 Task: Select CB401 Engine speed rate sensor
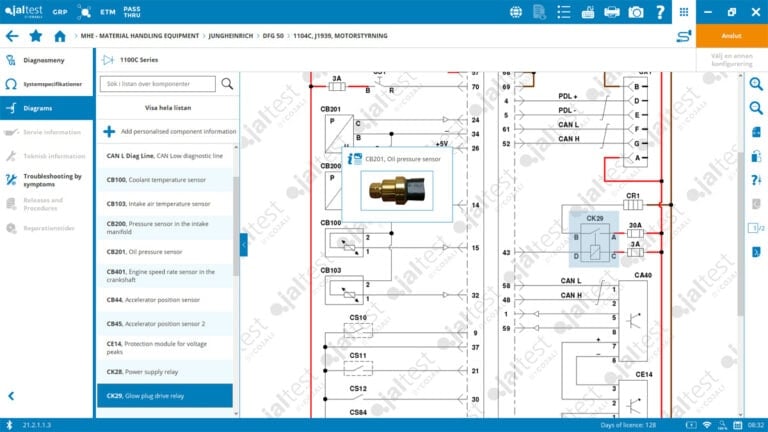(165, 276)
